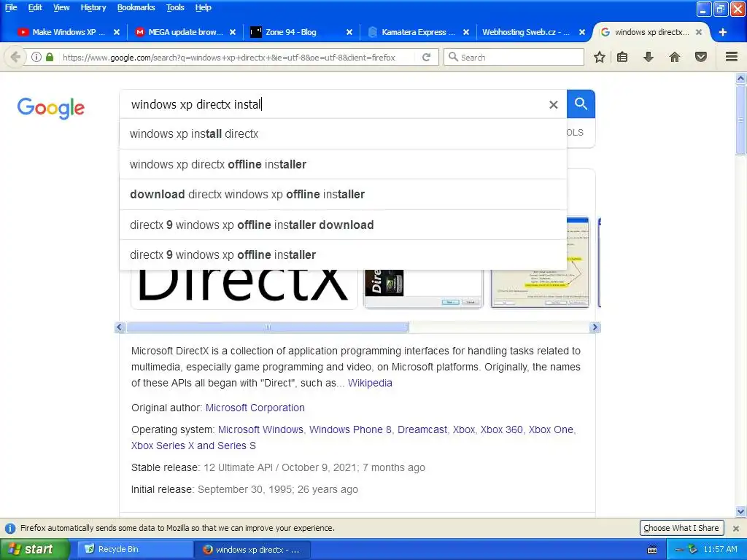Show bookmarks list icon
This screenshot has width=747, height=560.
622,57
